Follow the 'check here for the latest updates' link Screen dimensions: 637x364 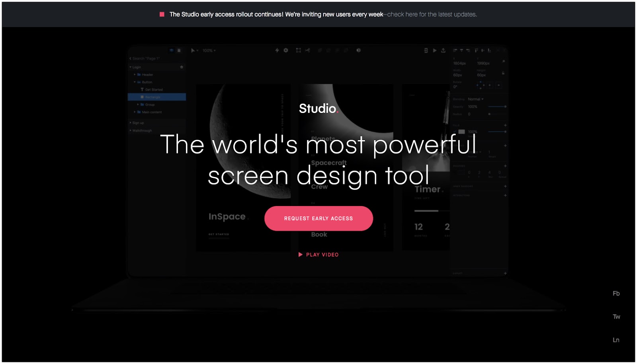(432, 14)
